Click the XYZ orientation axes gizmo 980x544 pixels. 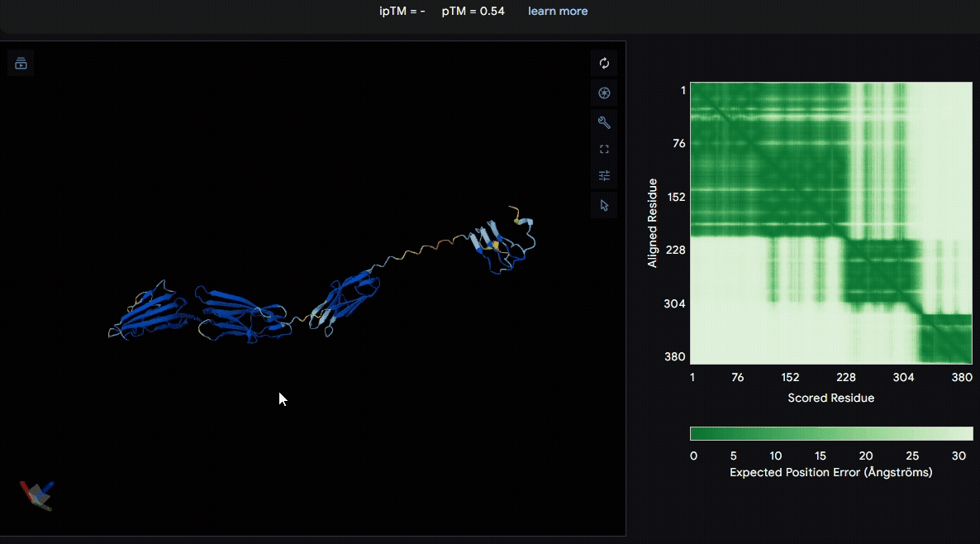37,495
